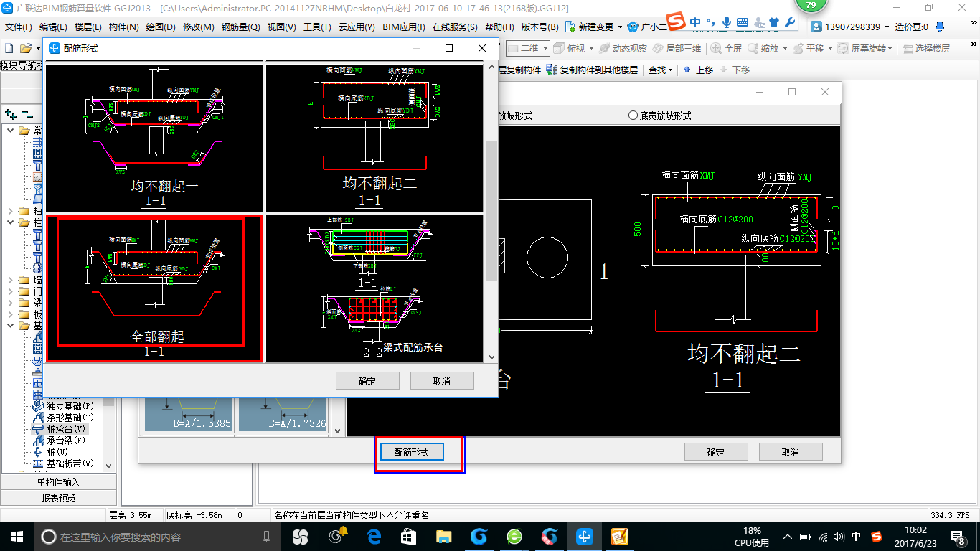Screen dimensions: 980x551
Task: Click the 选择楼层 icon
Action: point(908,48)
